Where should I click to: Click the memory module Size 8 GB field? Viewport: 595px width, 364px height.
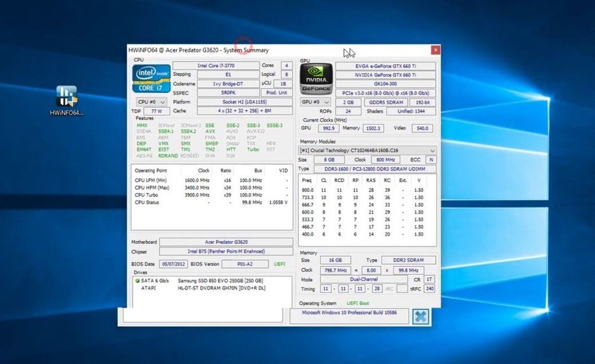(x=329, y=160)
